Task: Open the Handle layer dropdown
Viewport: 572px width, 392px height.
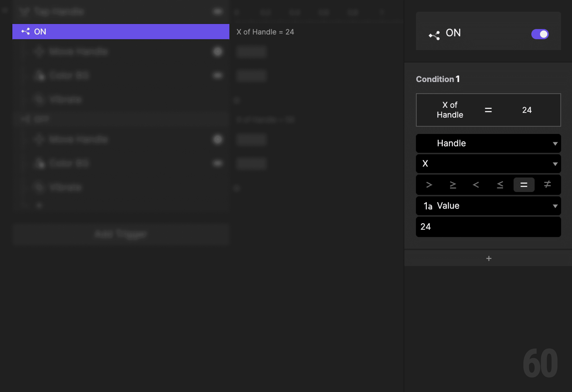Action: point(489,143)
